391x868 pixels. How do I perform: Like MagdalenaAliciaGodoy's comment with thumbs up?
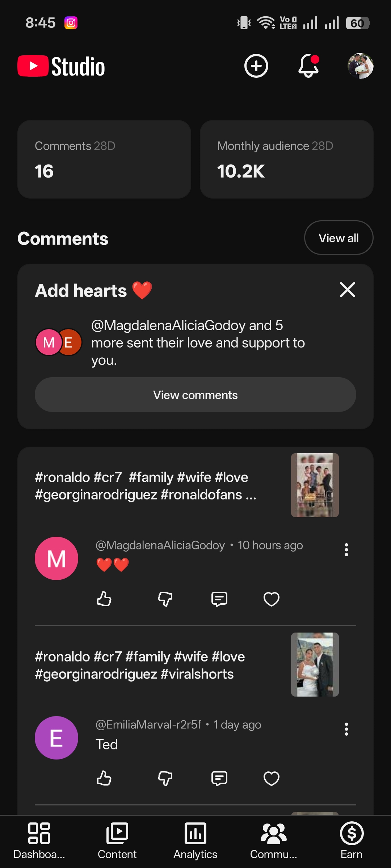click(x=104, y=599)
